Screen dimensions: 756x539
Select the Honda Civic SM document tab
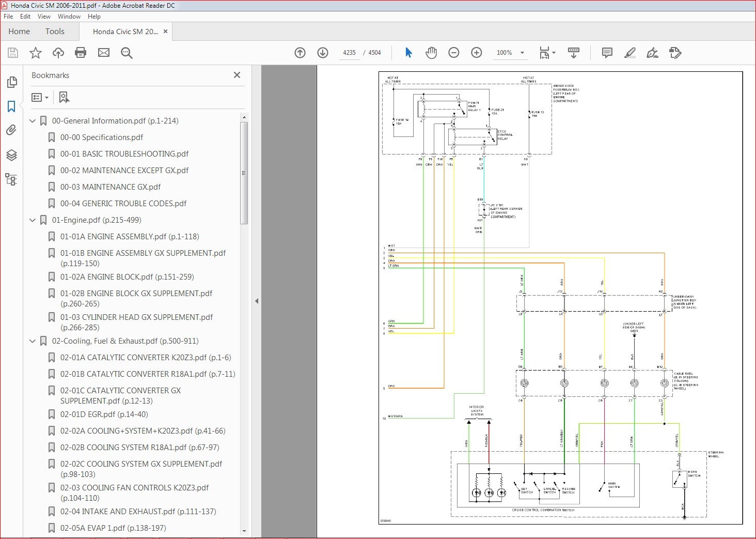(125, 32)
